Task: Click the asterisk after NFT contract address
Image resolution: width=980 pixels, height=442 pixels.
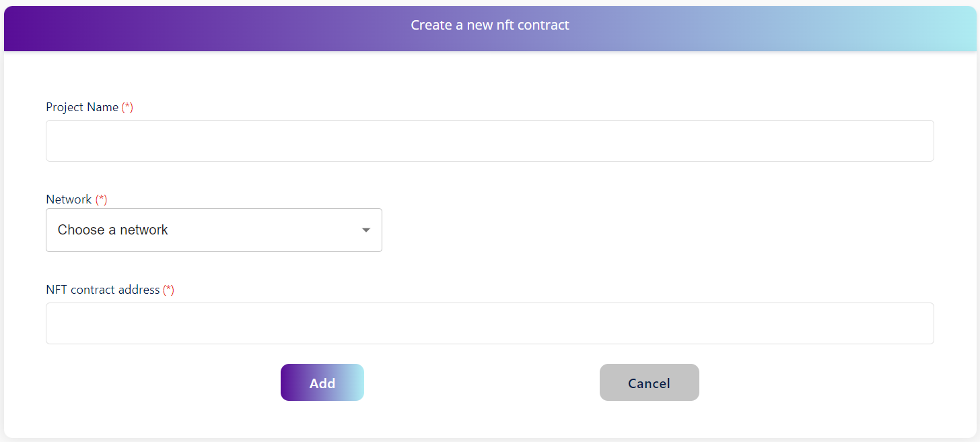Action: pos(168,290)
